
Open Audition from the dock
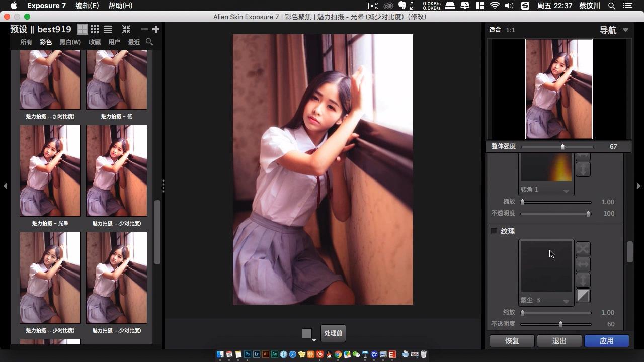click(275, 354)
